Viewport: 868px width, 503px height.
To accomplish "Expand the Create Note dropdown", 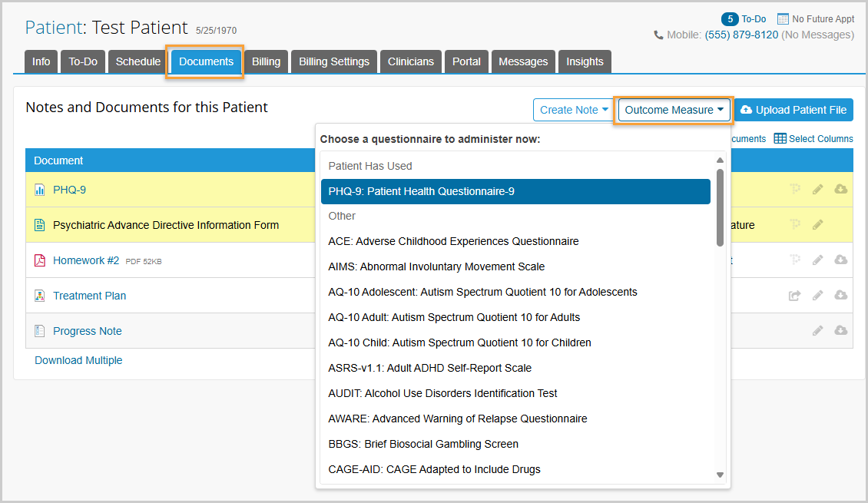I will tap(574, 110).
